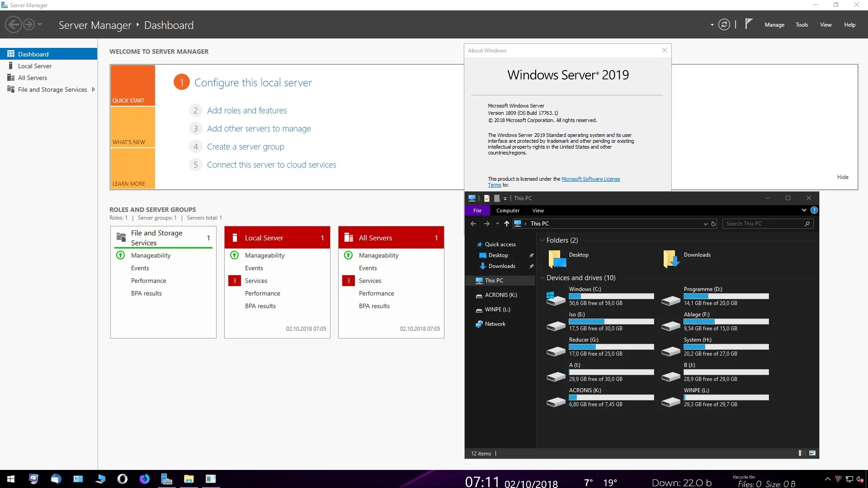
Task: Click the Explorer address bar refresh icon
Action: 713,224
